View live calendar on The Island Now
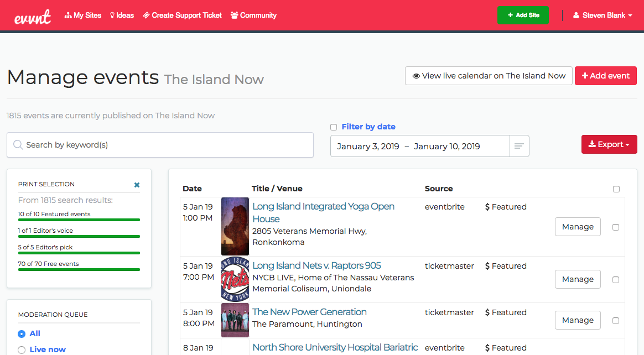Screen dimensions: 644x355 pos(489,76)
